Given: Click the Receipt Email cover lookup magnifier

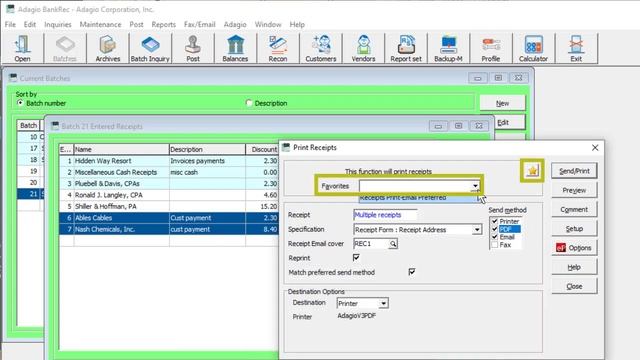Looking at the screenshot, I should click(x=393, y=244).
